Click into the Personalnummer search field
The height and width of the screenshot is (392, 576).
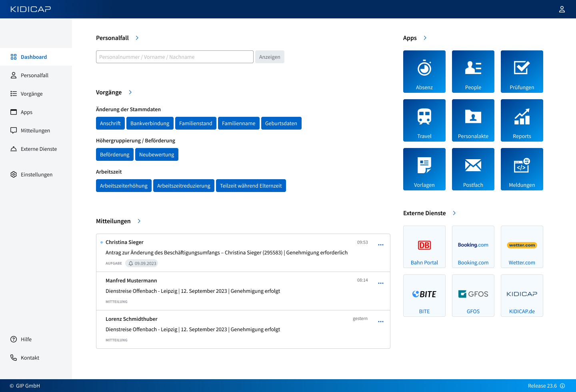(174, 57)
